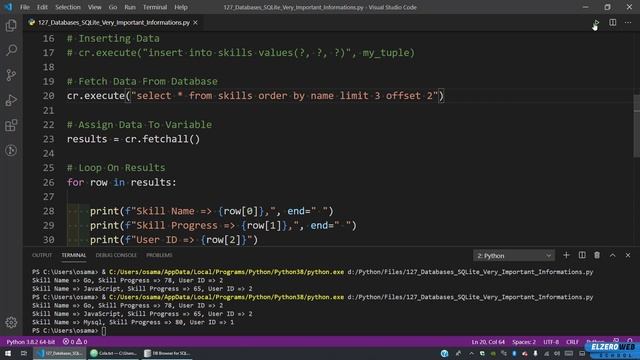Open the Run menu
Screen dimensions: 640x360
[130, 7]
